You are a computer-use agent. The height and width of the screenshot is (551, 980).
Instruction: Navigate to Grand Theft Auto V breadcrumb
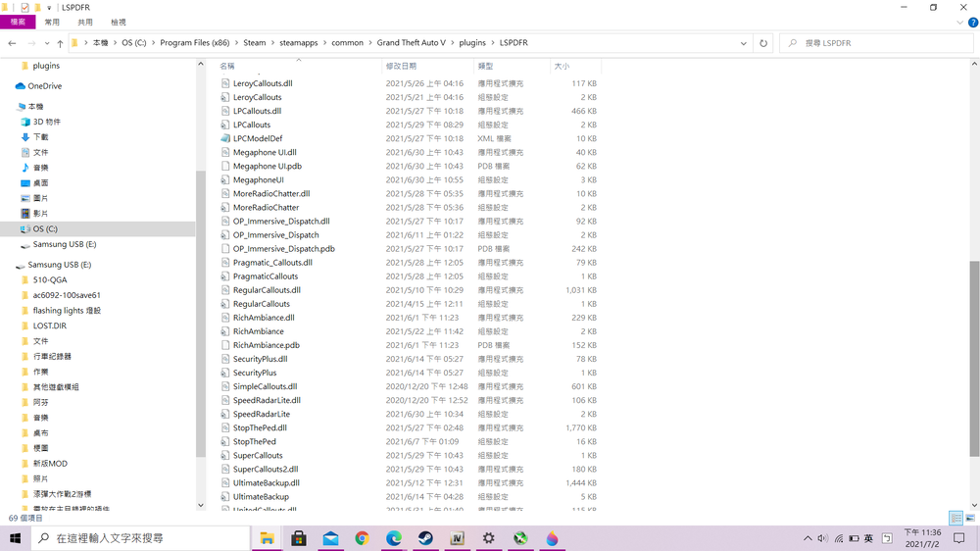(412, 42)
